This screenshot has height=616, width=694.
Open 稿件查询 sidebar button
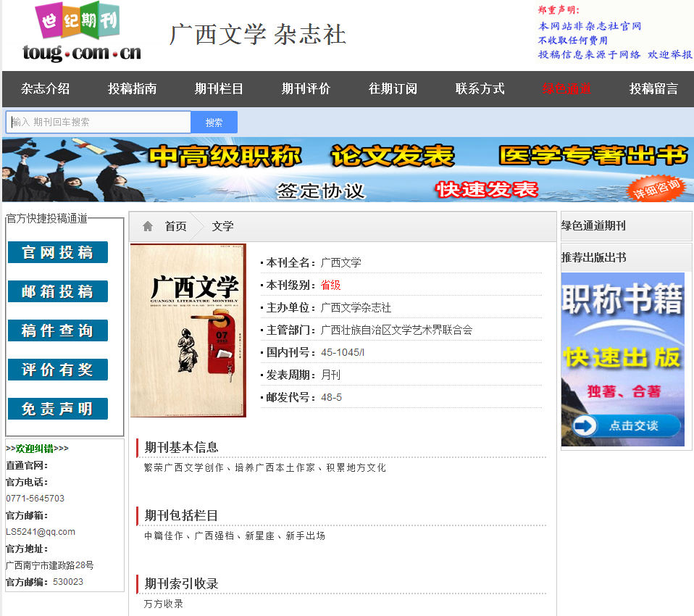(x=58, y=330)
